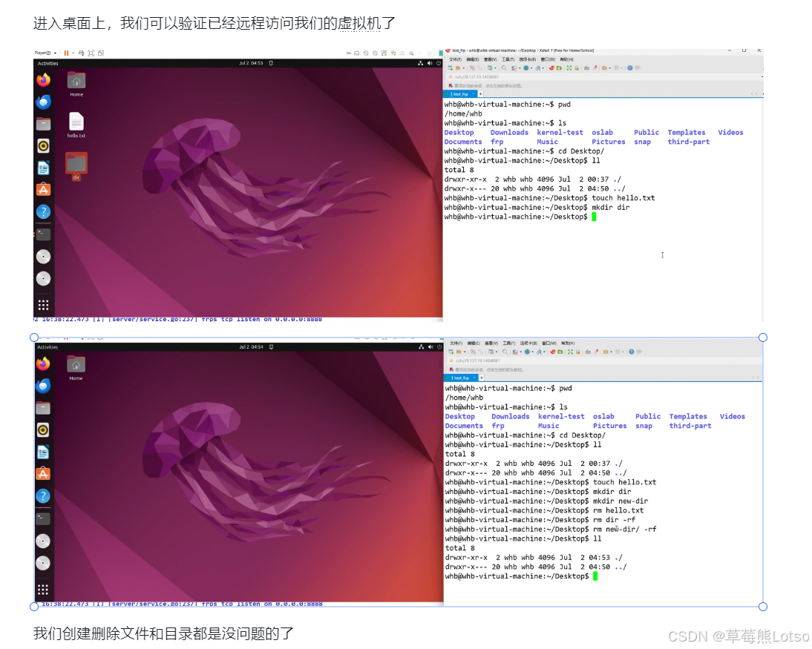This screenshot has width=812, height=649.
Task: Click Show Applications grid in lower screenshot
Action: coord(44,590)
